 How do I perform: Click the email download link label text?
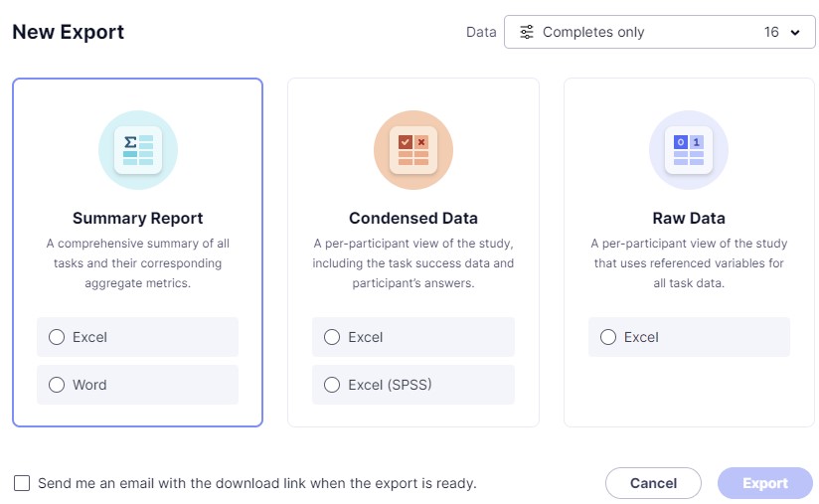(257, 483)
